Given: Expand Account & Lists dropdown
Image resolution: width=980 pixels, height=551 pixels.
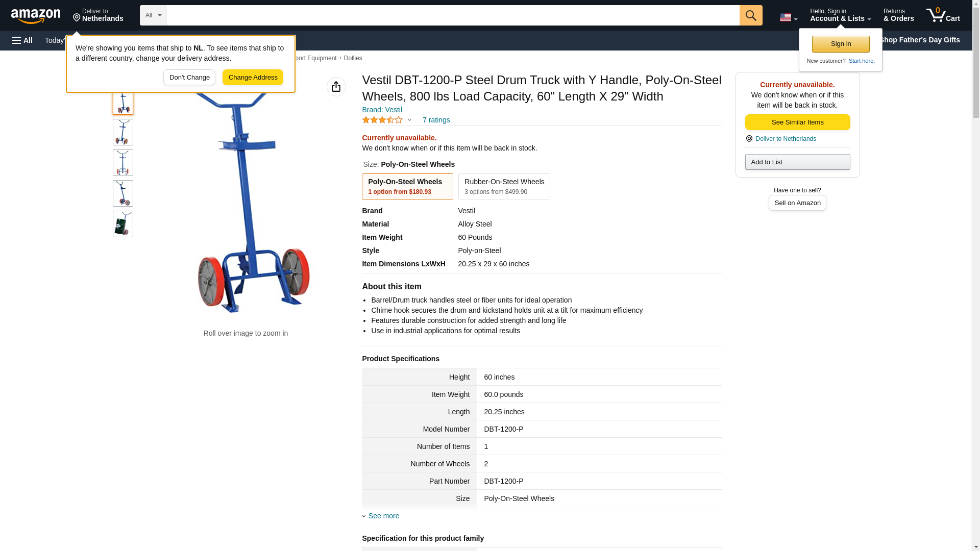Looking at the screenshot, I should tap(840, 15).
